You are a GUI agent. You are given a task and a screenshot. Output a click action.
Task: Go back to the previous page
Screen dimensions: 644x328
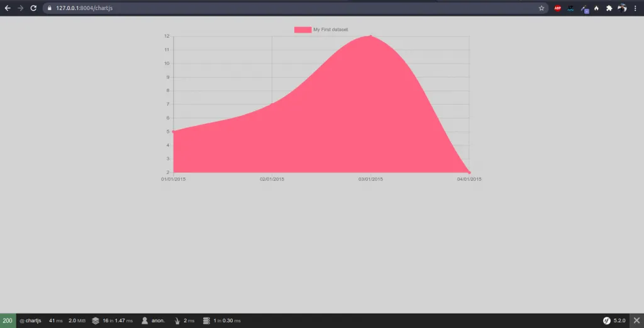click(x=8, y=8)
